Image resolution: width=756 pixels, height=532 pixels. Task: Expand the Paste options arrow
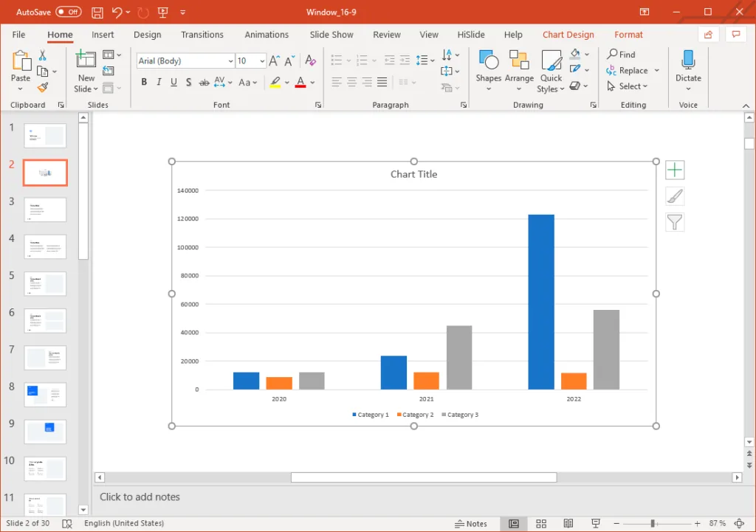[20, 89]
